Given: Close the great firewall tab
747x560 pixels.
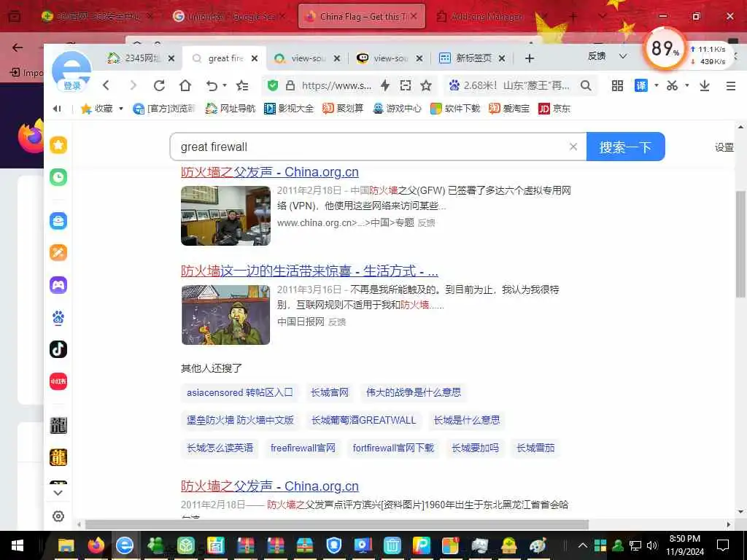Looking at the screenshot, I should click(x=255, y=58).
